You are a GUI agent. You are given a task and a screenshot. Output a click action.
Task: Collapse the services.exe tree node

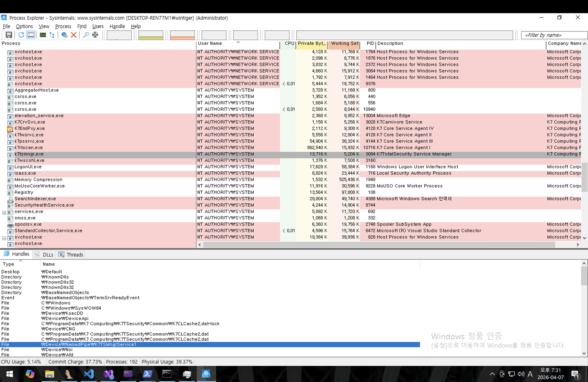click(x=4, y=212)
